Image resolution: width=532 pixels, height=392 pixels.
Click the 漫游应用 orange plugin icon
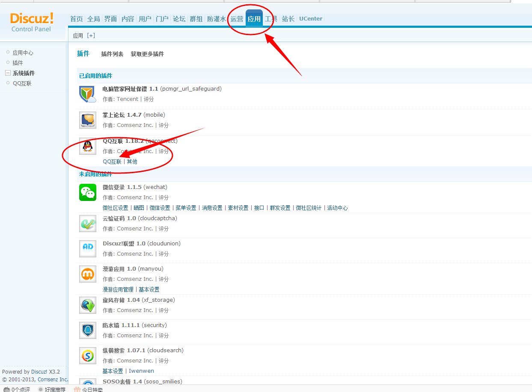tap(88, 274)
